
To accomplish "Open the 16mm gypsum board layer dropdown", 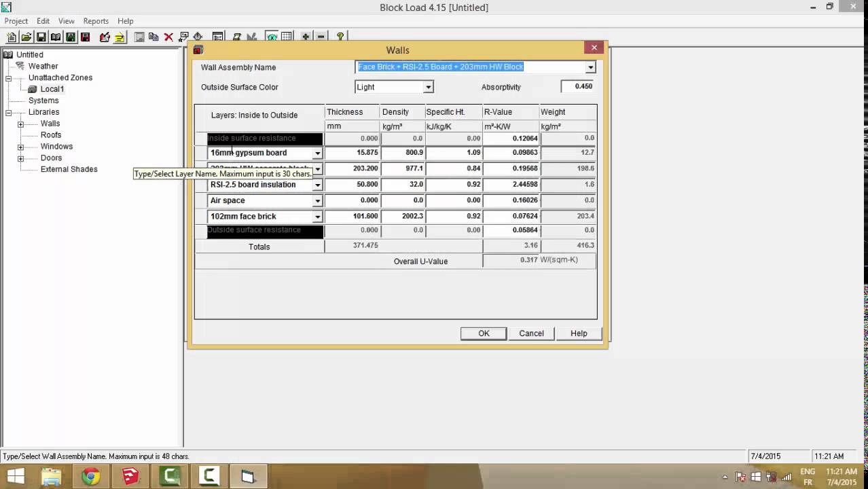I will (317, 153).
